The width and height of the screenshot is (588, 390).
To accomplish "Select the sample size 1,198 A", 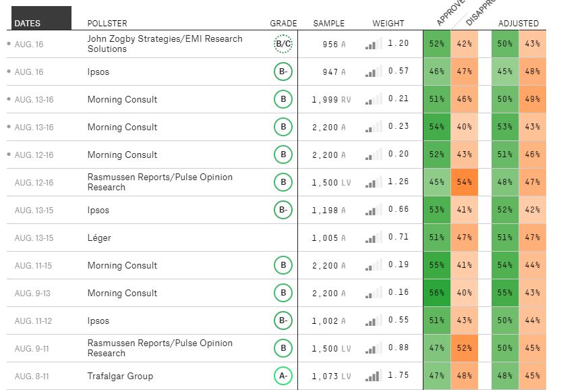I will click(329, 211).
